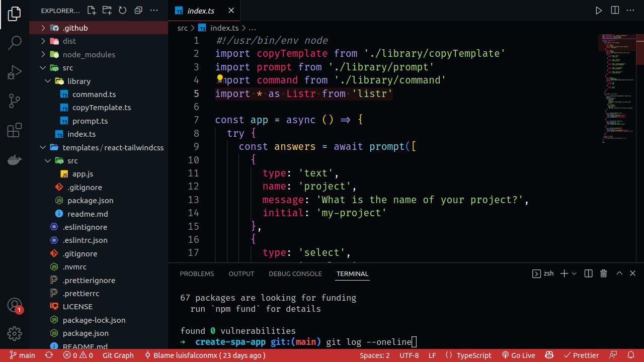Click Go Live in the status bar
The height and width of the screenshot is (362, 644).
pos(518,355)
